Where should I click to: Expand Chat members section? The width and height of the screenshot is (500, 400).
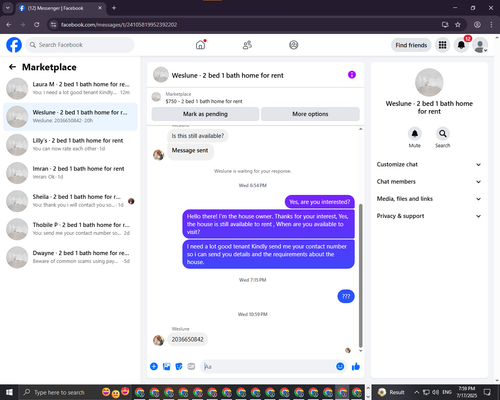(x=429, y=182)
